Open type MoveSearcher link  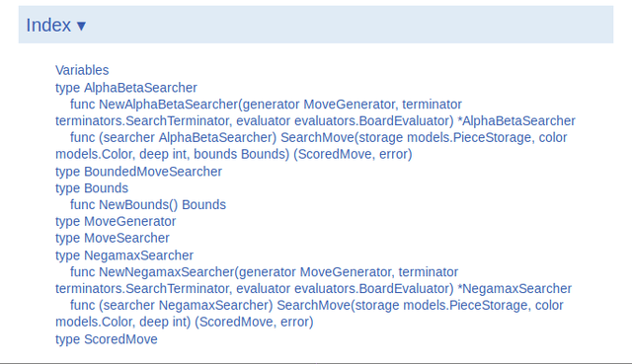click(112, 238)
